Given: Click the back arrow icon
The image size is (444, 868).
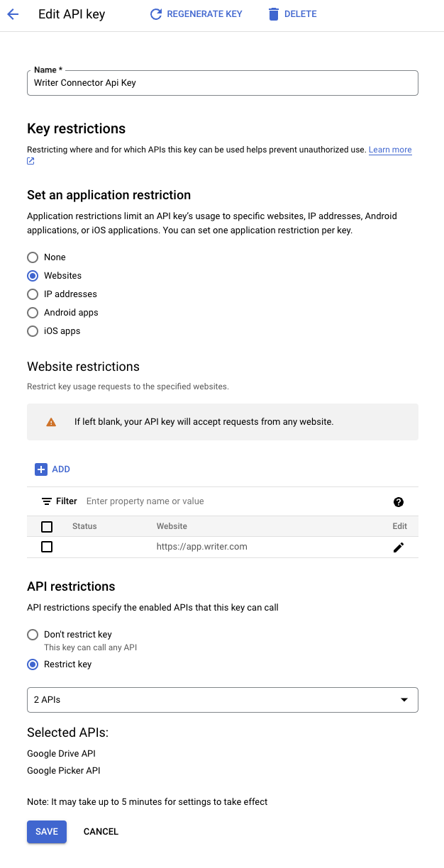Looking at the screenshot, I should [13, 14].
